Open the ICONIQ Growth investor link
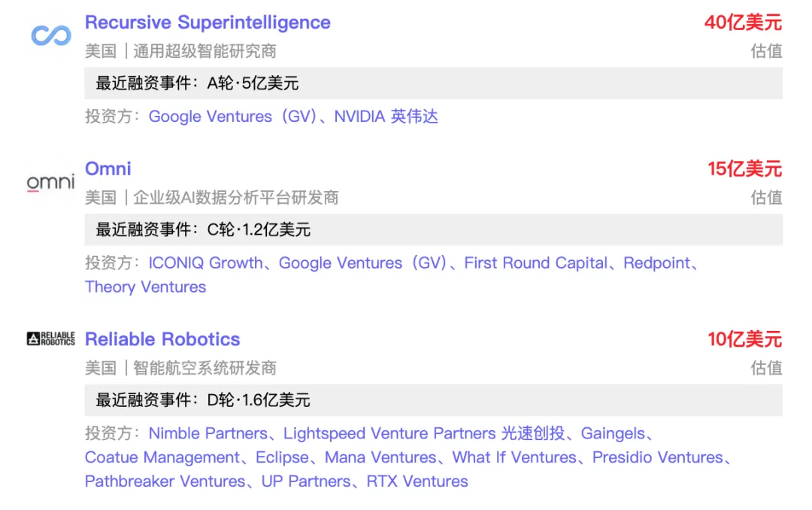Viewport: 812px width, 510px height. point(205,263)
